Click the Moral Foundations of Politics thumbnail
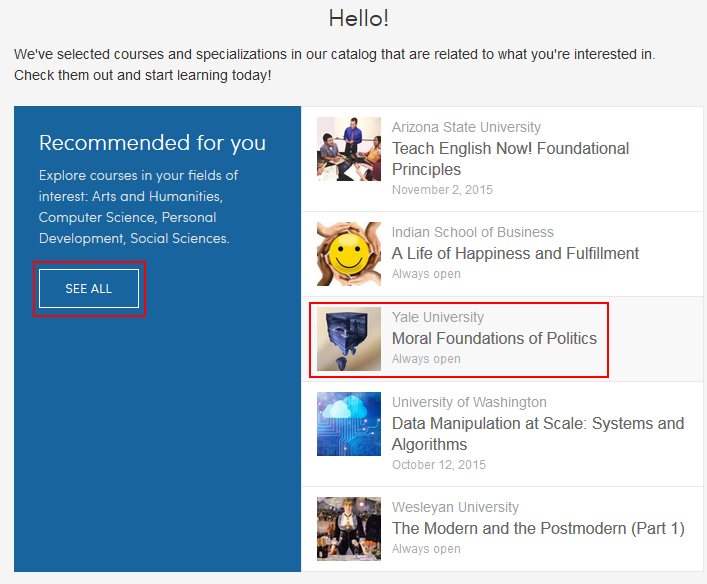707x584 pixels. click(x=349, y=339)
